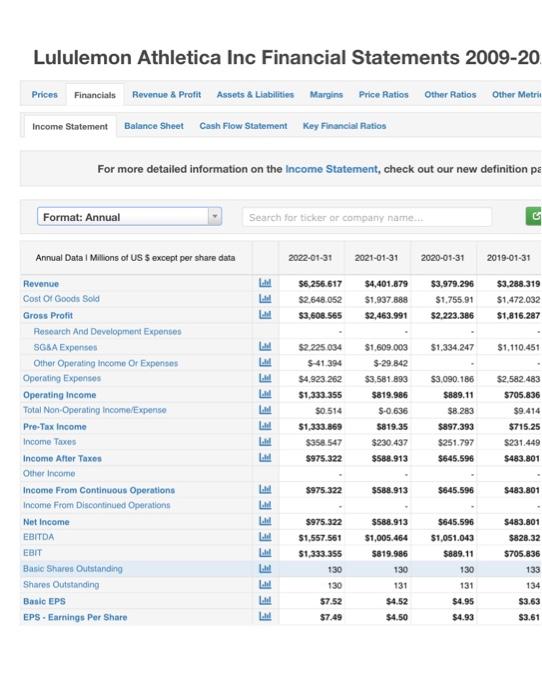Click the Format dropdown arrow
542x700 pixels.
pyautogui.click(x=215, y=217)
